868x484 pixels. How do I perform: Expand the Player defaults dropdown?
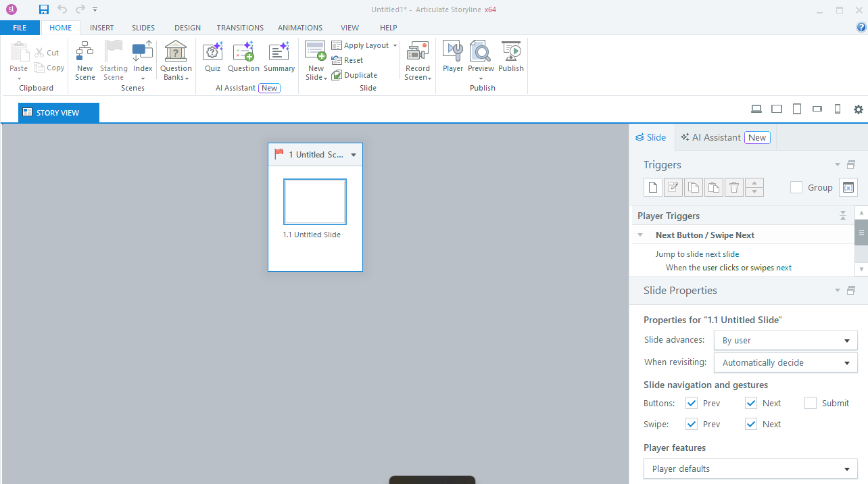[750, 469]
